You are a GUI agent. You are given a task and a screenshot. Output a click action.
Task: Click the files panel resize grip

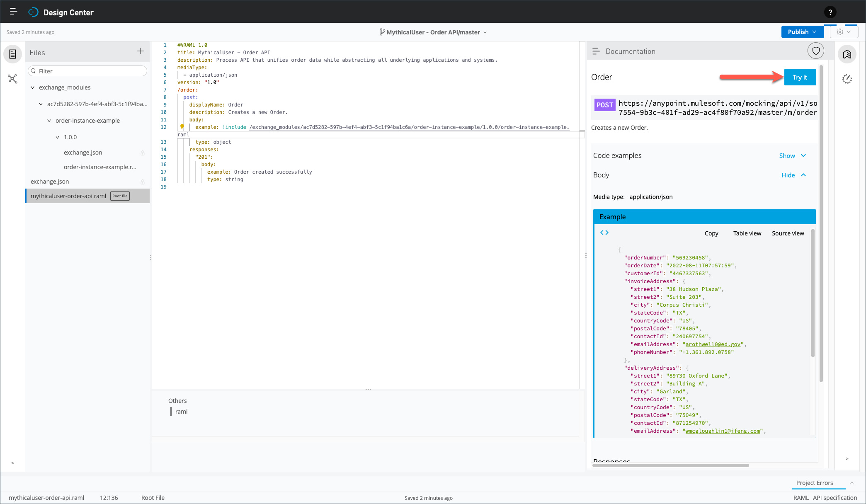(150, 257)
